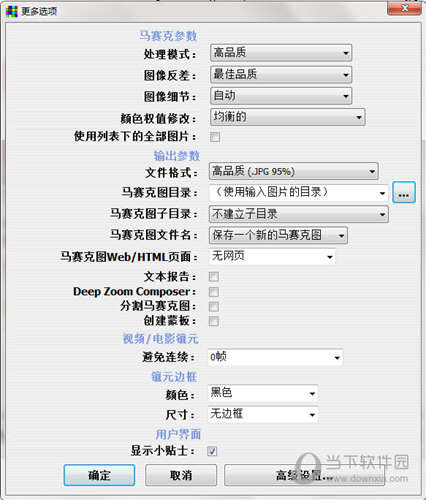This screenshot has width=426, height=500.
Task: Browse for mosaic output directory with ... button
Action: point(404,192)
